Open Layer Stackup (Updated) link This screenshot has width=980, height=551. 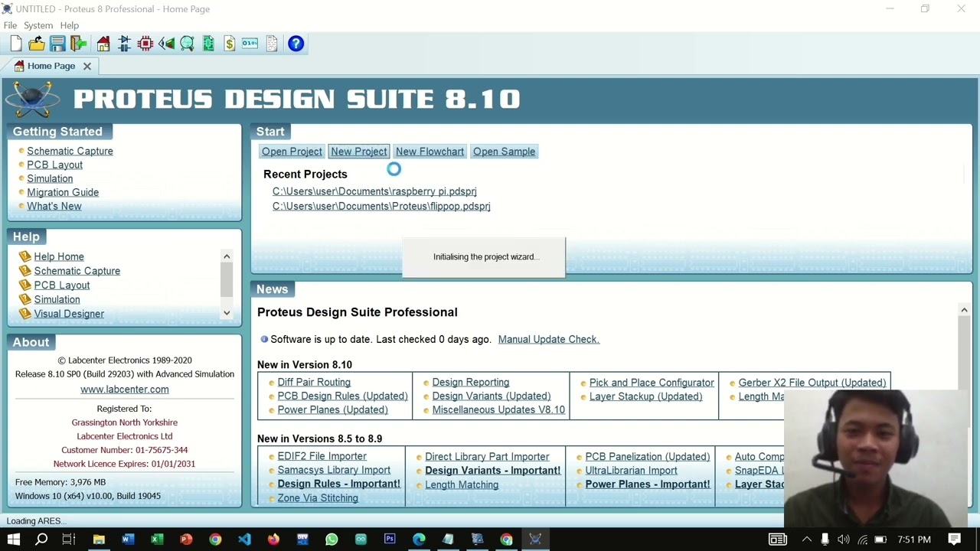click(x=645, y=396)
